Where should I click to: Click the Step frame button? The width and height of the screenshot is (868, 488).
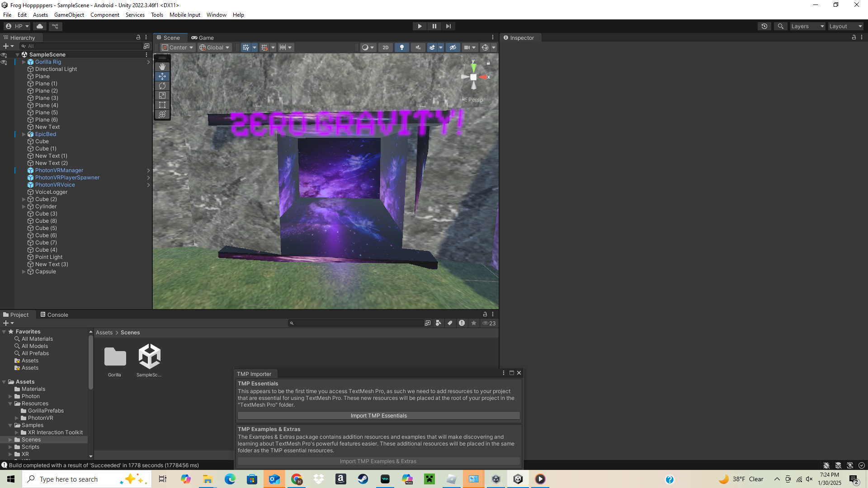(448, 26)
